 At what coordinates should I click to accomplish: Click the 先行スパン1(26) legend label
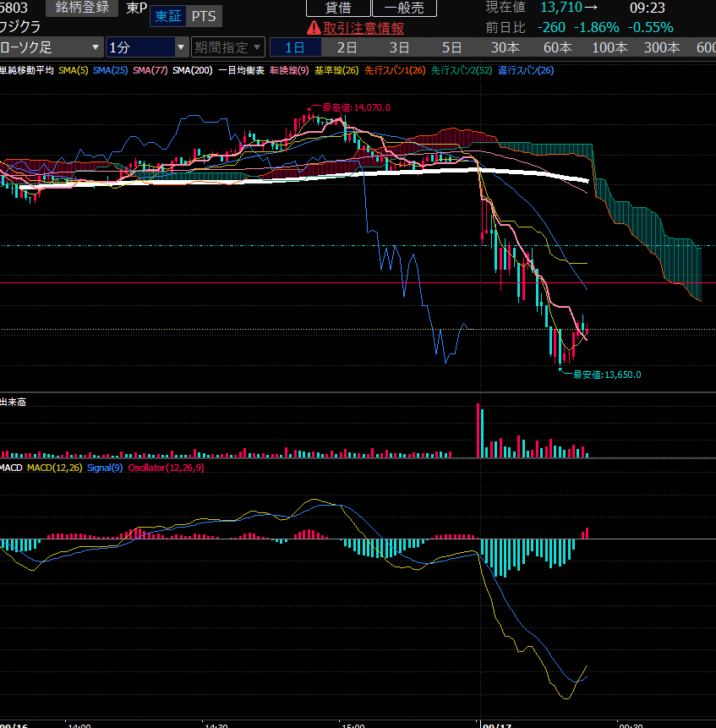(x=394, y=70)
